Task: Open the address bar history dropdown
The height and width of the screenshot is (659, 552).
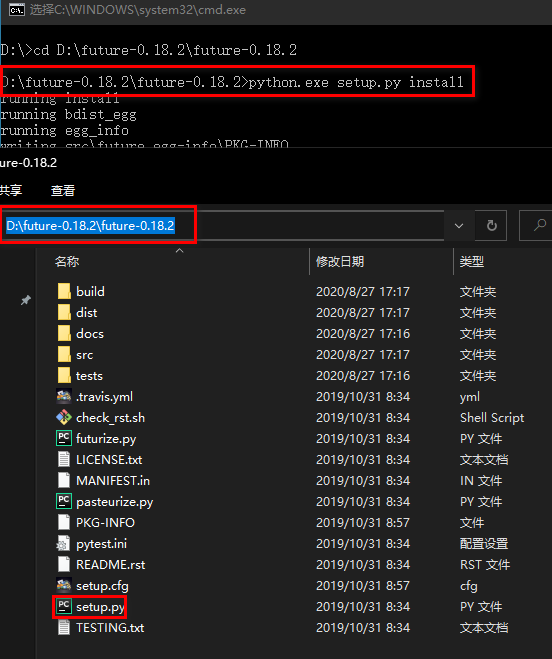Action: (459, 226)
